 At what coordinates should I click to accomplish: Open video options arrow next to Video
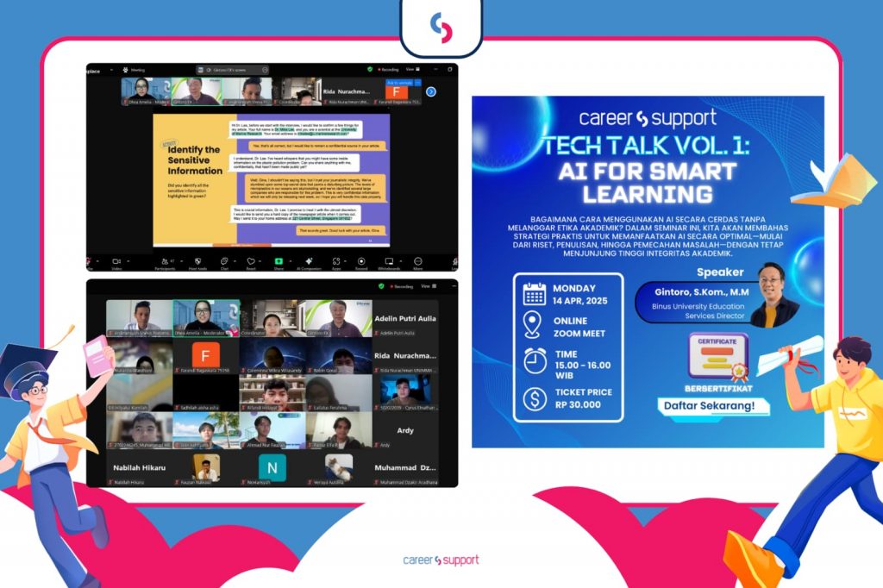[128, 261]
